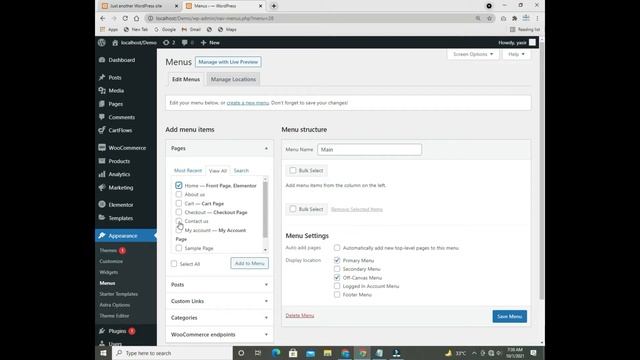Viewport: 640px width, 360px height.
Task: Open the Customize submenu item
Action: point(111,261)
